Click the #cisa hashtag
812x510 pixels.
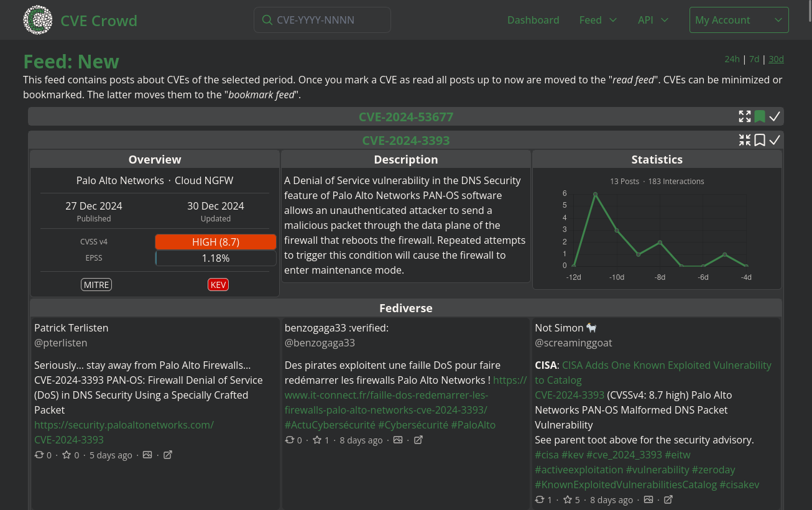click(x=547, y=455)
